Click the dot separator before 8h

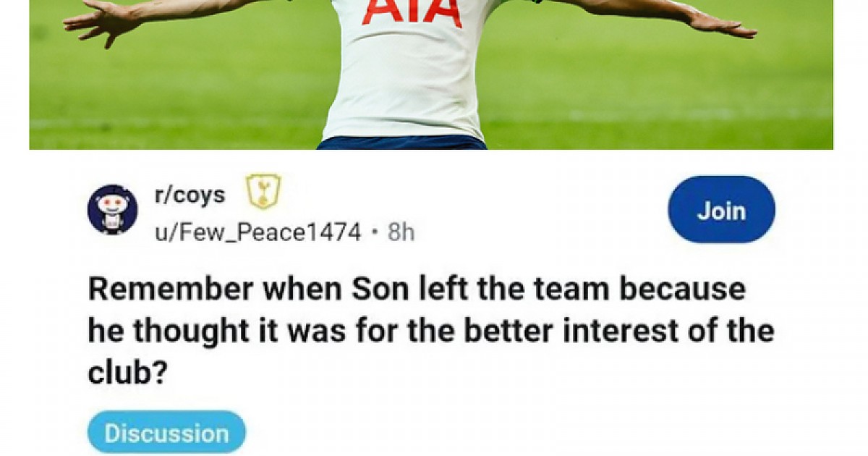click(374, 233)
